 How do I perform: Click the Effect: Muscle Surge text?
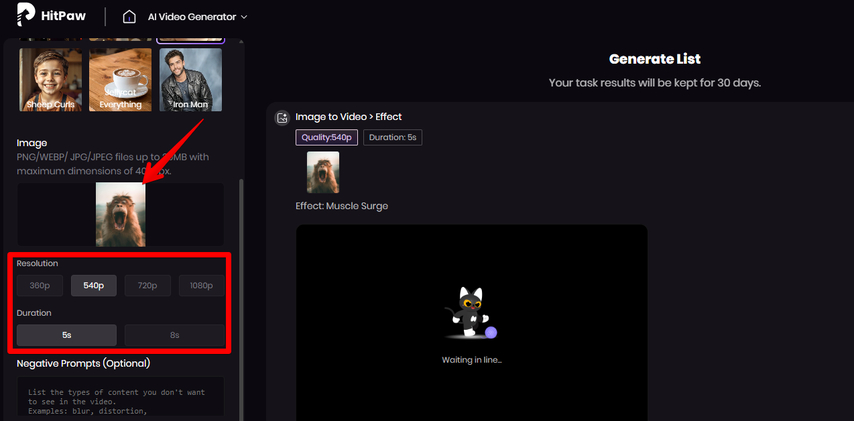tap(341, 206)
